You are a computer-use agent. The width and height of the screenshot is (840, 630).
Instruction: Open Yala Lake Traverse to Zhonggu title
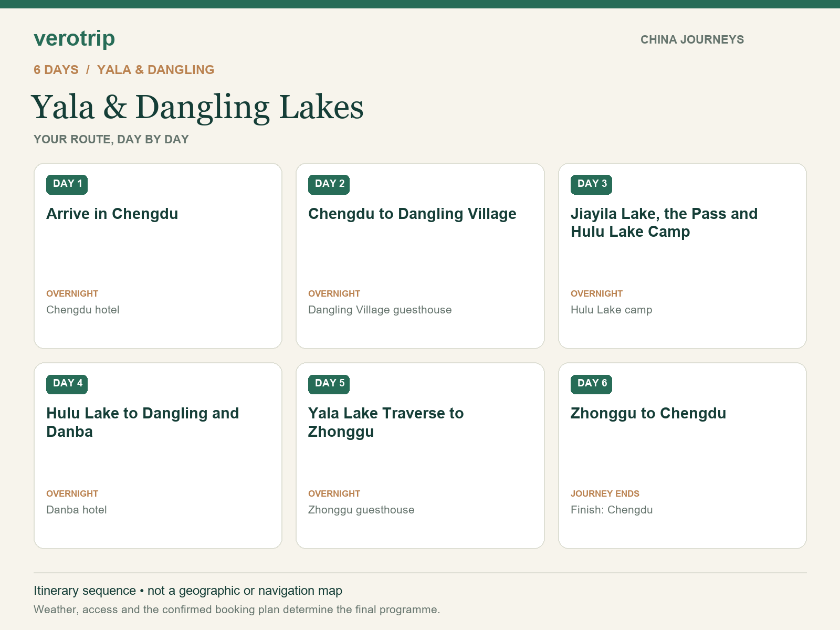pos(386,423)
